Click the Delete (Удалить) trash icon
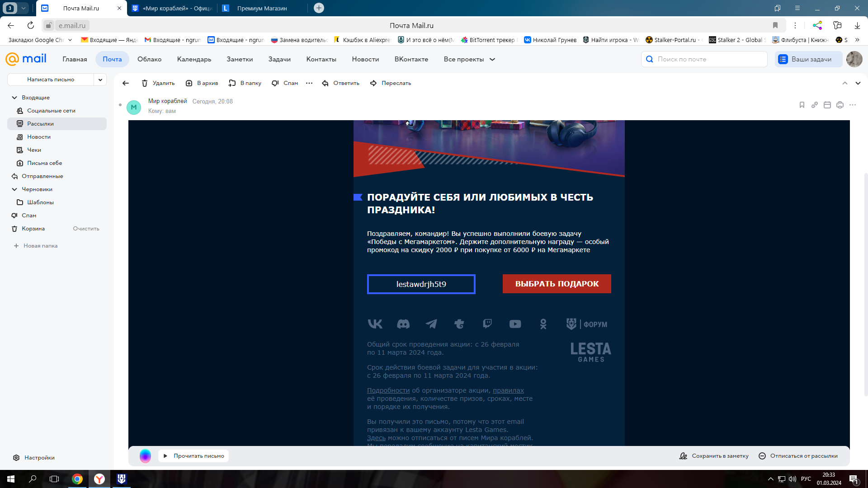 [x=145, y=83]
